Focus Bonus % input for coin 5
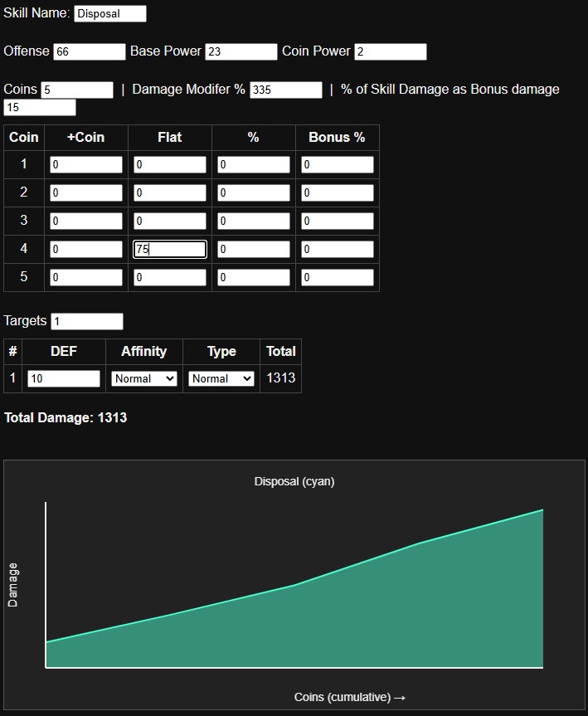Screen dimensions: 588x716 (x=338, y=278)
